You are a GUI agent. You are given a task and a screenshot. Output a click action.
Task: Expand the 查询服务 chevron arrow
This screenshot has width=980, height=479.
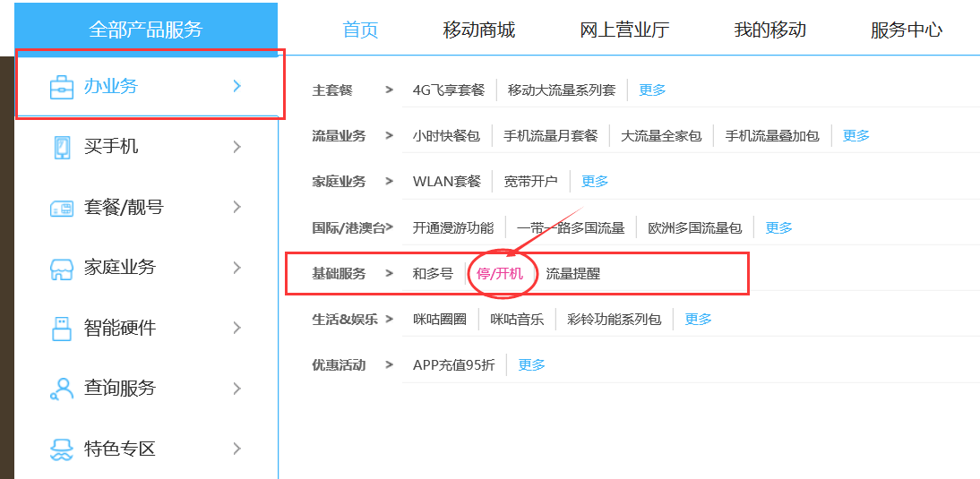[236, 389]
